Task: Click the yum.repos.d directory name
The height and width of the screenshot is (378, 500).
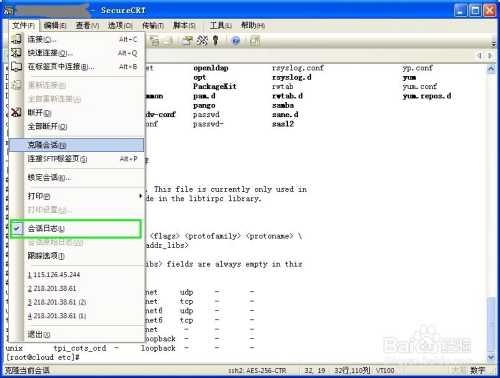Action: click(x=427, y=96)
